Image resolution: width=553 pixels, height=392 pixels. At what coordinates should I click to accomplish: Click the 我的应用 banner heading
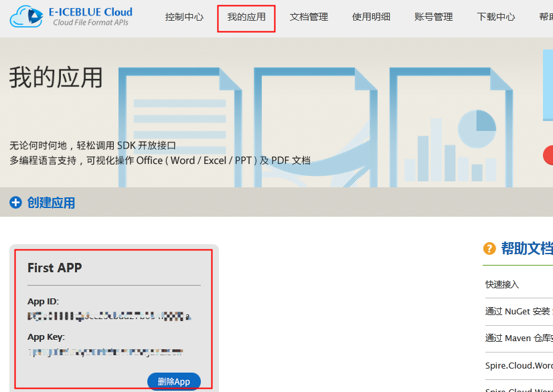point(56,77)
